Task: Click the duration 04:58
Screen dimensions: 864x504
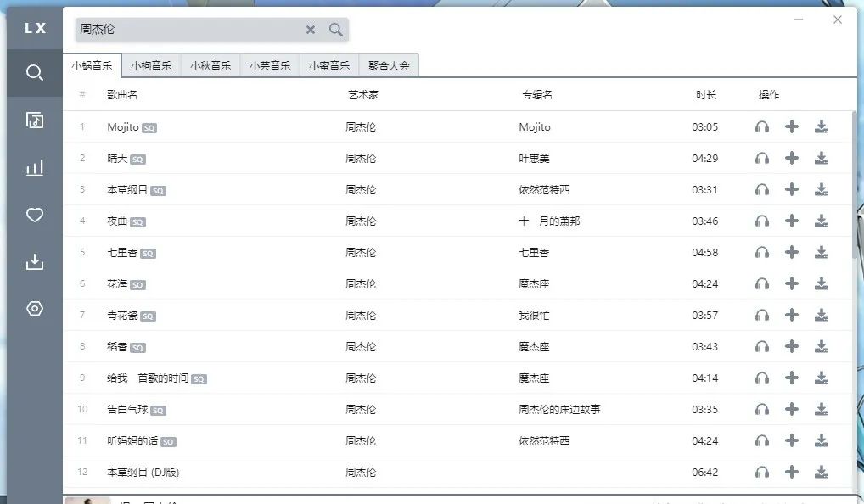Action: 705,252
